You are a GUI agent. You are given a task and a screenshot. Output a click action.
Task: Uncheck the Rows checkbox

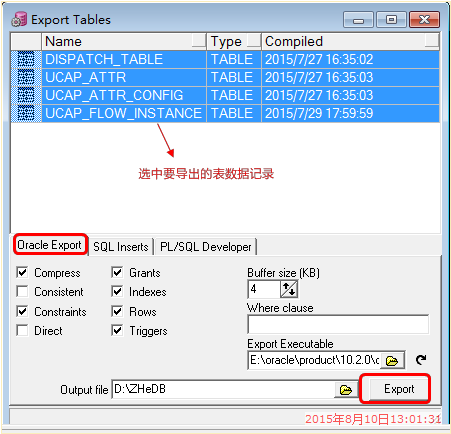tap(117, 312)
